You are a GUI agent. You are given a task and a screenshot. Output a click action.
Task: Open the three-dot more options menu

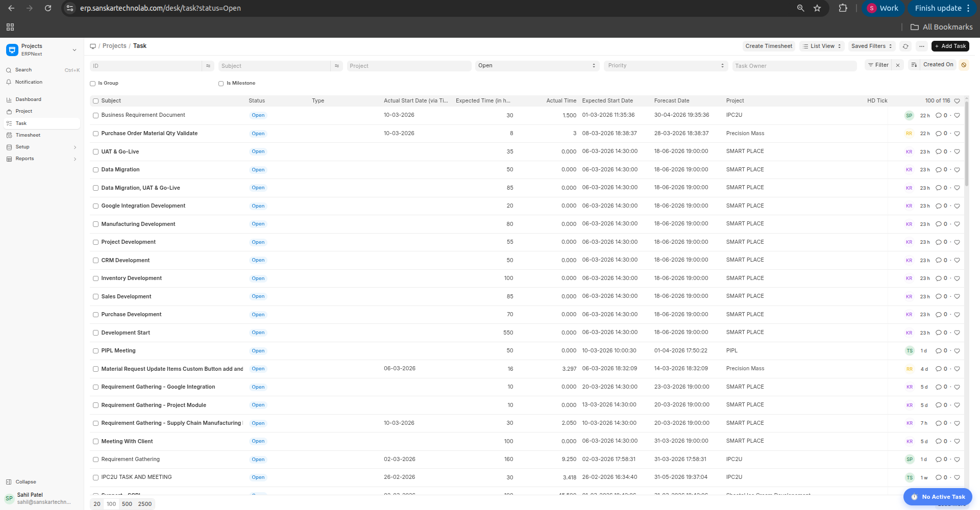coord(921,46)
